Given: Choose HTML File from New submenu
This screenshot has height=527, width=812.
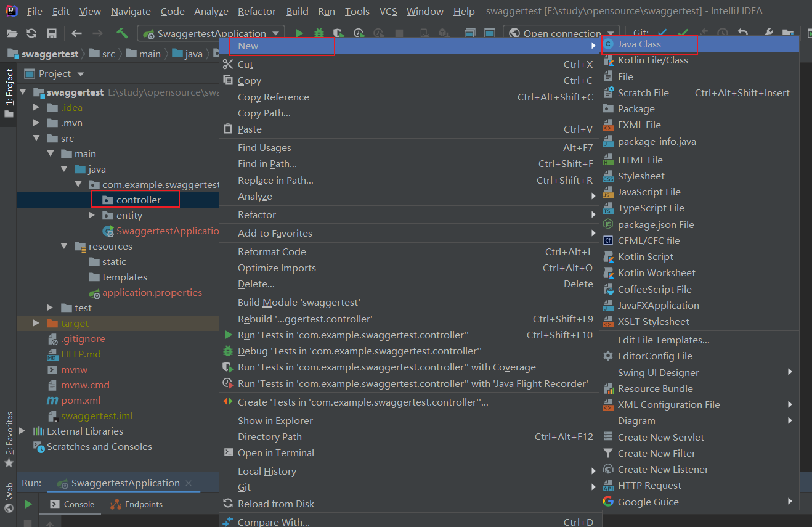Looking at the screenshot, I should [699, 160].
